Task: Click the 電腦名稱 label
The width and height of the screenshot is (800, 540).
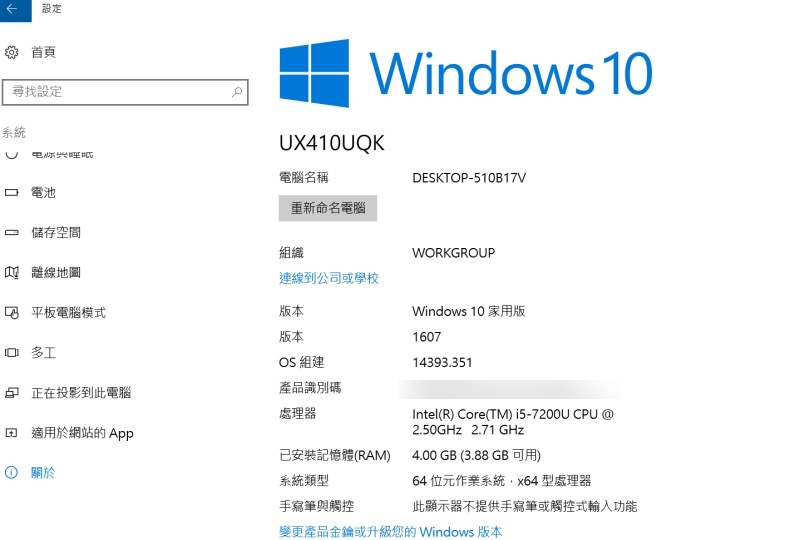Action: (x=304, y=178)
